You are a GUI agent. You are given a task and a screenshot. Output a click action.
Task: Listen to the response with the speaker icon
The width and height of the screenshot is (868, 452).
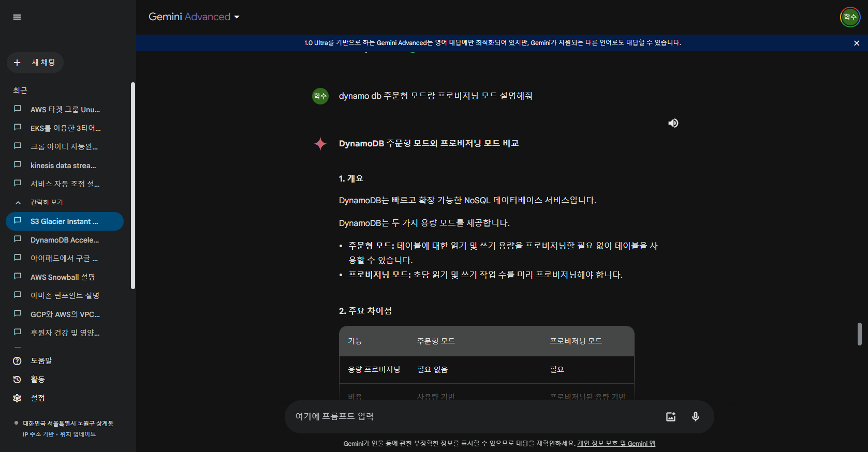(673, 123)
